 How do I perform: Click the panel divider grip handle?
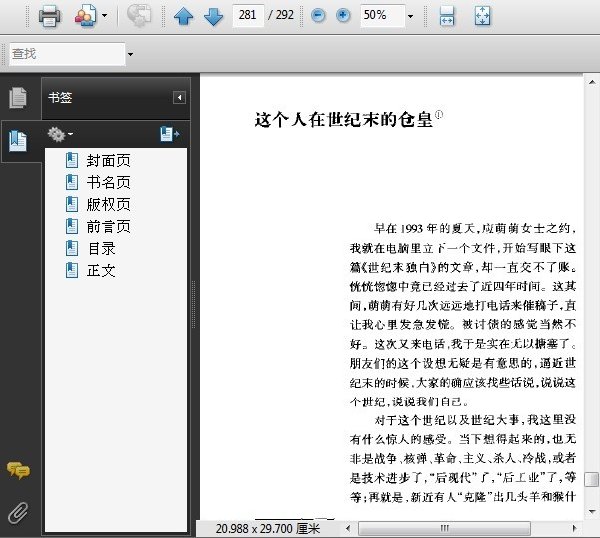click(194, 304)
